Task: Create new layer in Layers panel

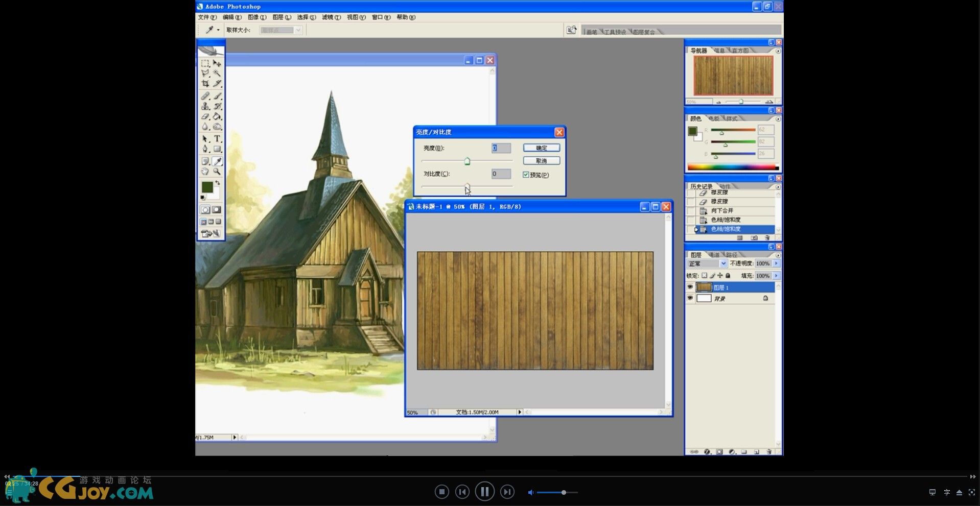Action: click(x=756, y=452)
